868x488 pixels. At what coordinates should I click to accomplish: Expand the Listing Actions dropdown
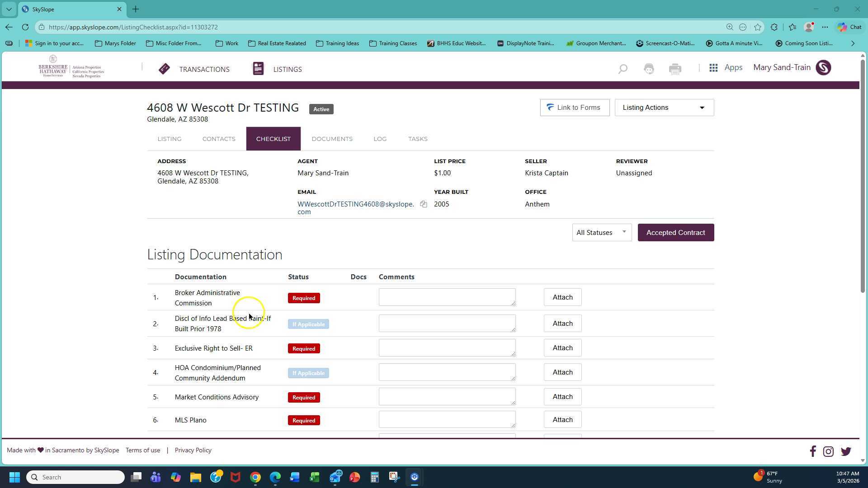click(664, 108)
